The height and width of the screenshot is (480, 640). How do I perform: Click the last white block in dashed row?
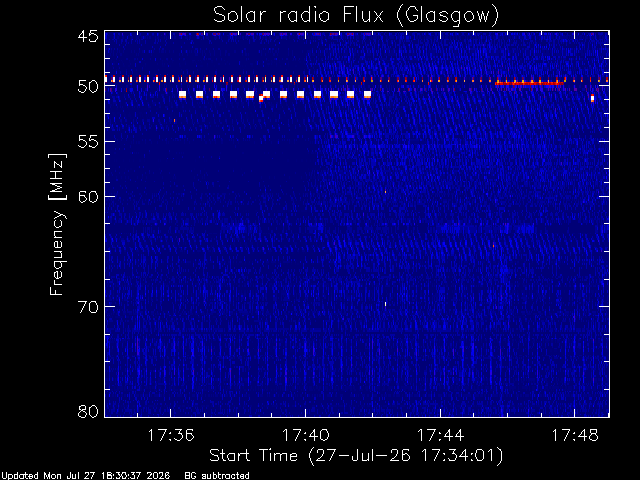367,95
